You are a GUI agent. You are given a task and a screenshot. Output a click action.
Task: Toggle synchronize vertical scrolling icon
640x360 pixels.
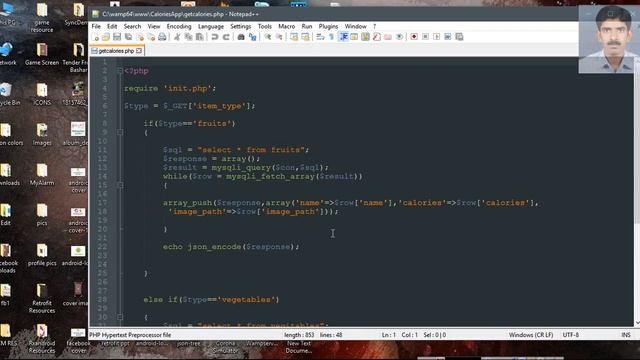tap(294, 37)
